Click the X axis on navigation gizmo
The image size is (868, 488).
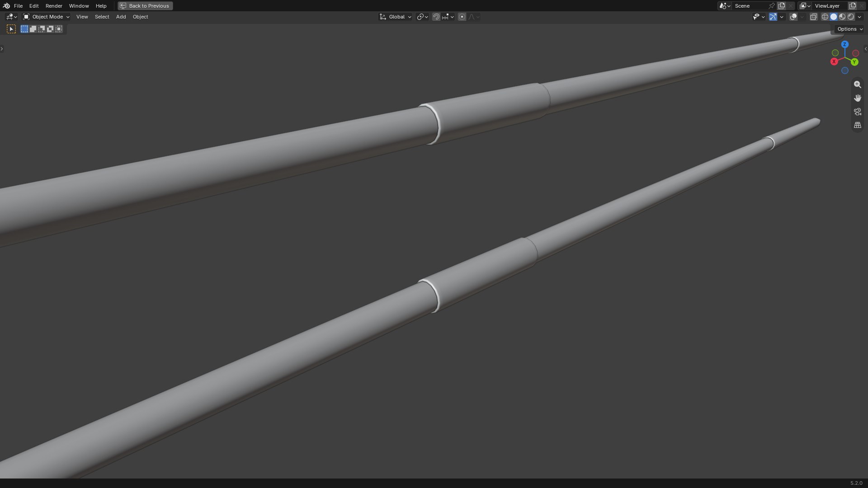[x=834, y=61]
